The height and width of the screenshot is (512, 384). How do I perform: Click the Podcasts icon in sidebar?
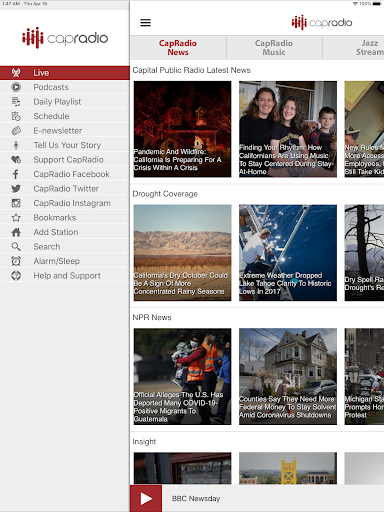click(x=16, y=87)
